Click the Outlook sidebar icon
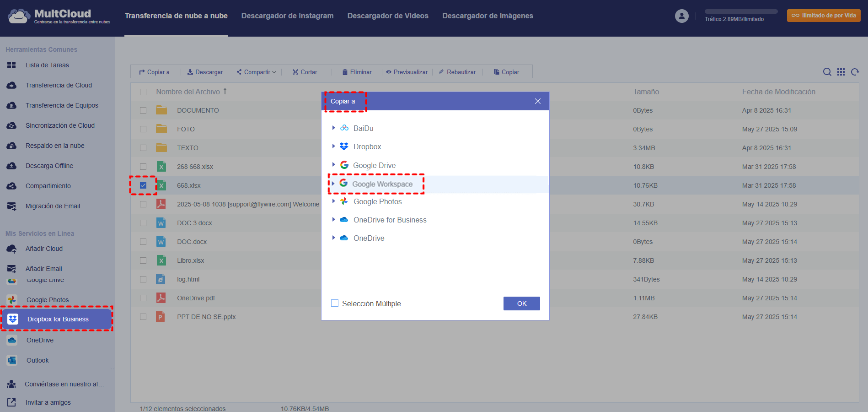868x412 pixels. [x=12, y=360]
